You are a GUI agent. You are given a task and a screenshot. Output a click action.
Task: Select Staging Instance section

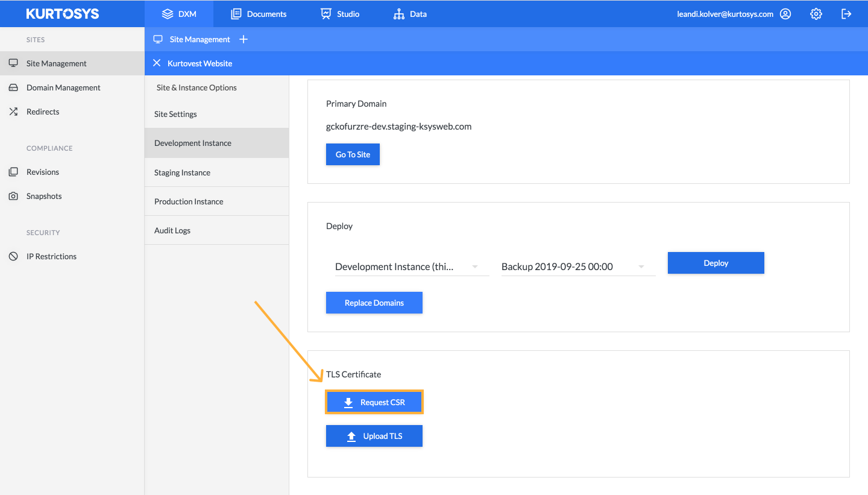tap(216, 172)
